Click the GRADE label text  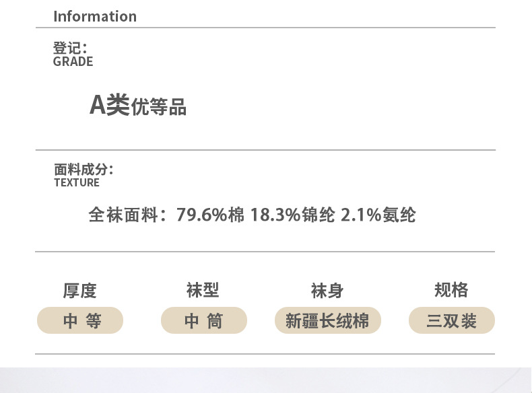pyautogui.click(x=73, y=62)
